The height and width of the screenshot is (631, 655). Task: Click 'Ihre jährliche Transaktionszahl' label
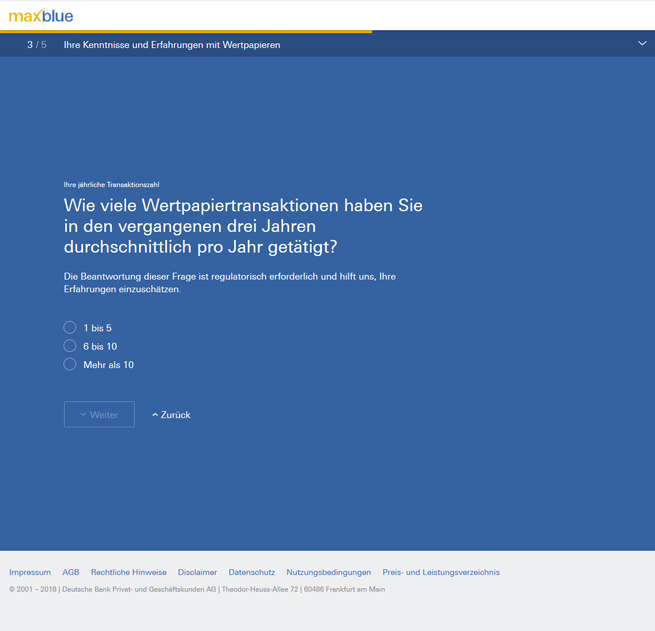click(x=112, y=185)
